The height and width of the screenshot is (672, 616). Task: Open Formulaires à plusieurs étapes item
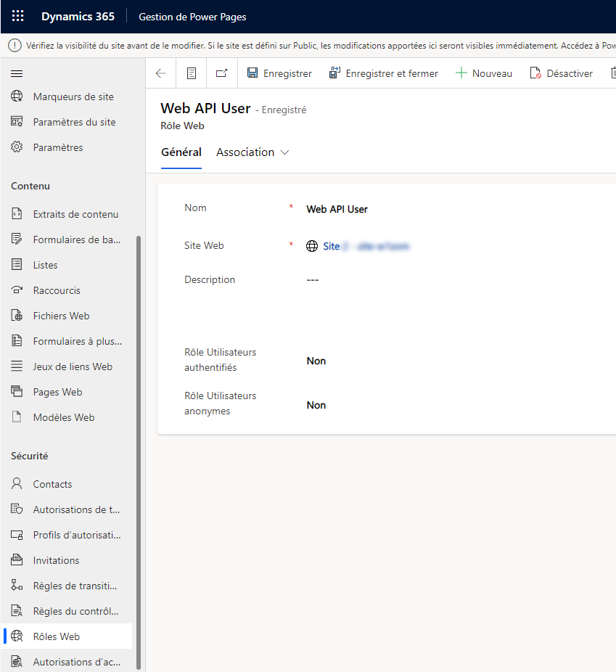pyautogui.click(x=66, y=341)
